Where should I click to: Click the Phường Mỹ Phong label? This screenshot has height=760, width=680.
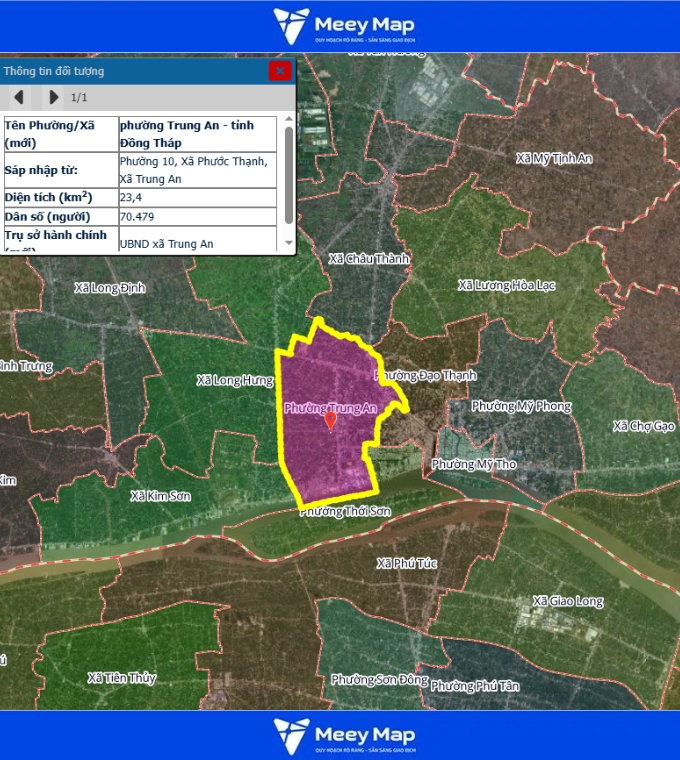tap(521, 406)
